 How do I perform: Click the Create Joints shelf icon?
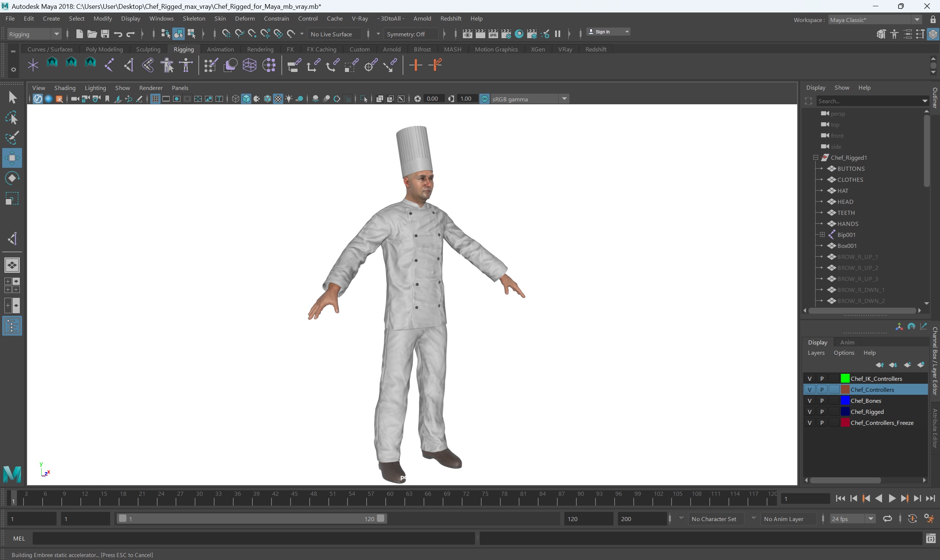click(109, 65)
